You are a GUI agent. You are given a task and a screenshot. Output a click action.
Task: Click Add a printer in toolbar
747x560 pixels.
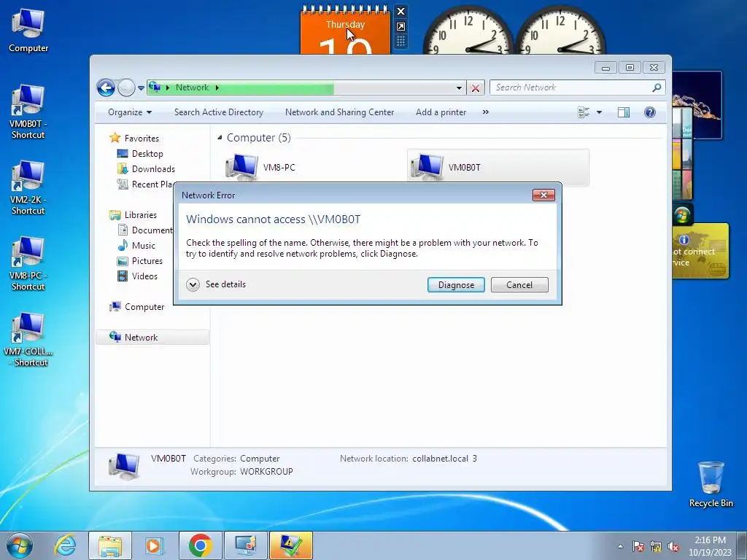pyautogui.click(x=441, y=112)
